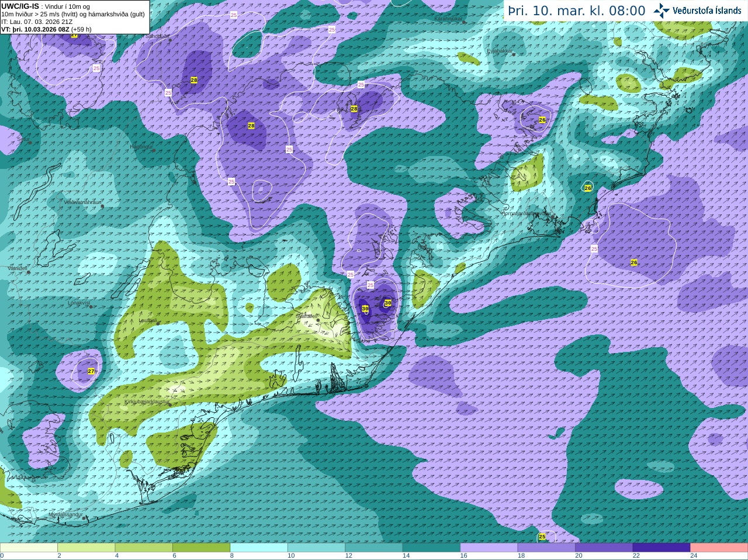Image resolution: width=748 pixels, height=560 pixels.
Task: Pick the 20–22 m/s violet legend swatch
Action: click(x=604, y=548)
